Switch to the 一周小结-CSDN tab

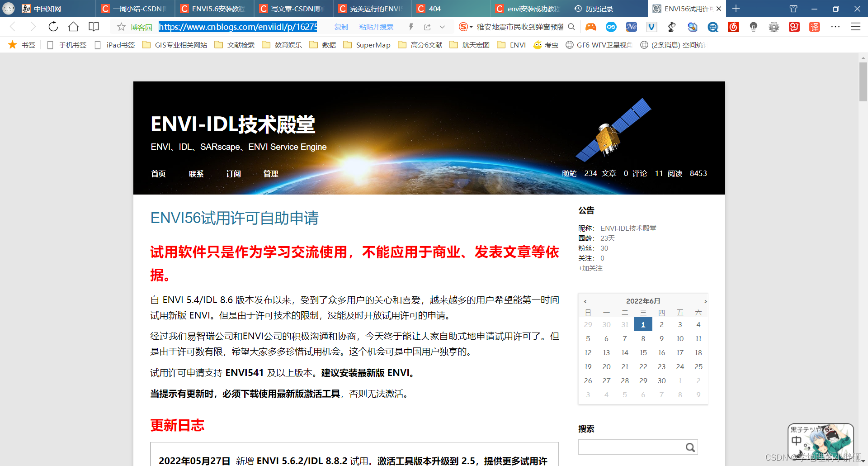click(x=135, y=9)
